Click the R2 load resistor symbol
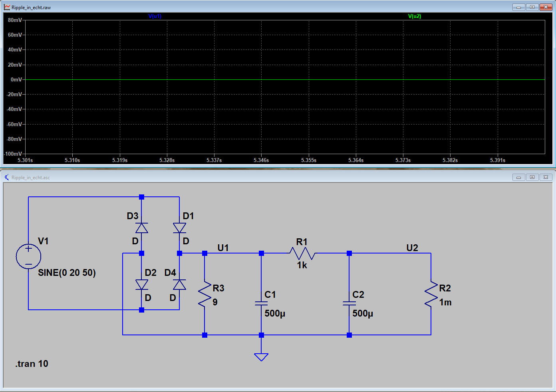The height and width of the screenshot is (392, 556). [x=431, y=294]
